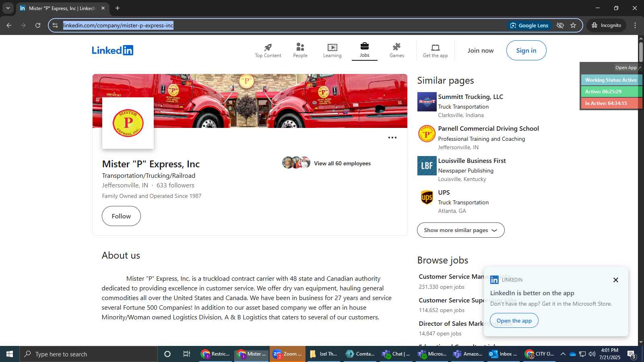Click the page vertical scrollbar
This screenshot has width=644, height=362.
click(x=641, y=52)
